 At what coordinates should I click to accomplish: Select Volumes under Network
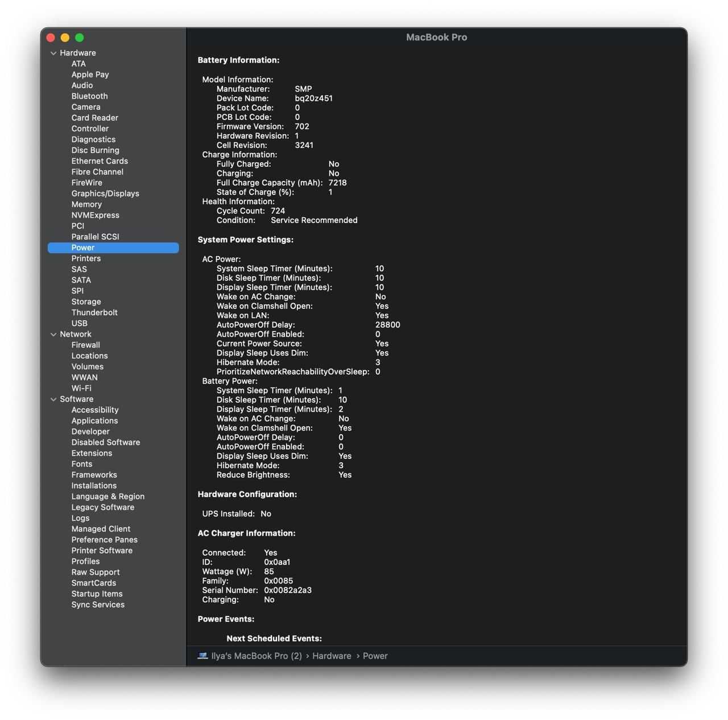[x=88, y=367]
